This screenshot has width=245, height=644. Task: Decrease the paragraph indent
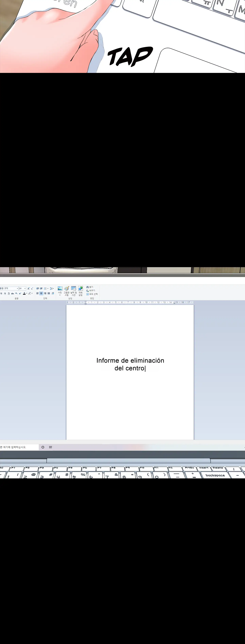37,288
